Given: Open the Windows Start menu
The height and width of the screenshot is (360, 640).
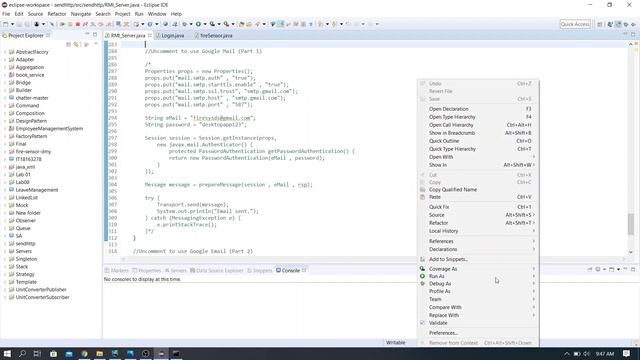Looking at the screenshot, I should tap(7, 353).
